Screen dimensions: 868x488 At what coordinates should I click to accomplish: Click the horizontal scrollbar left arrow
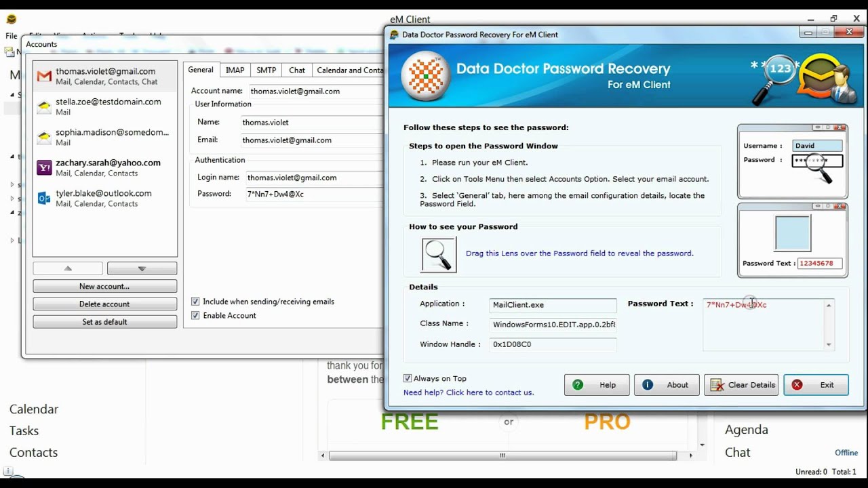(323, 455)
